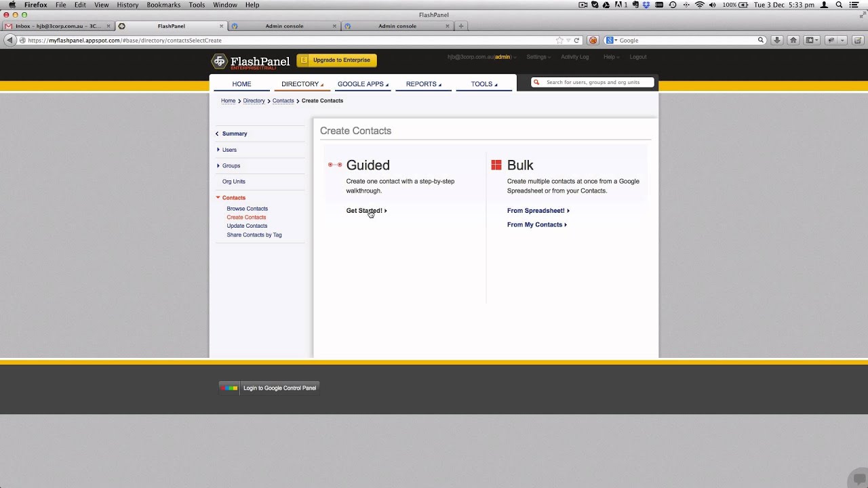Open Share Contacts by Tag in the sidebar
868x488 pixels.
pos(254,235)
